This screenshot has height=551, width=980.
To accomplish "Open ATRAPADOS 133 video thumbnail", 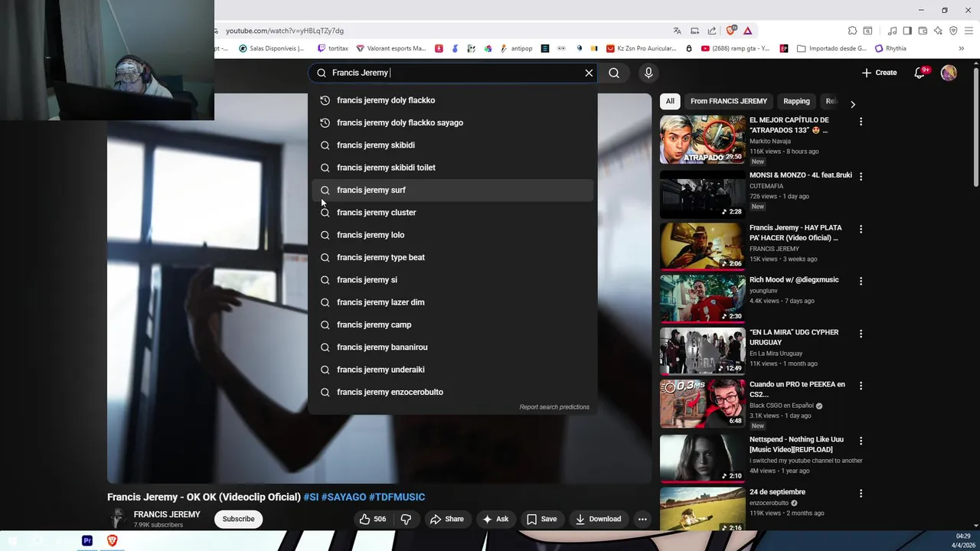I will point(702,139).
